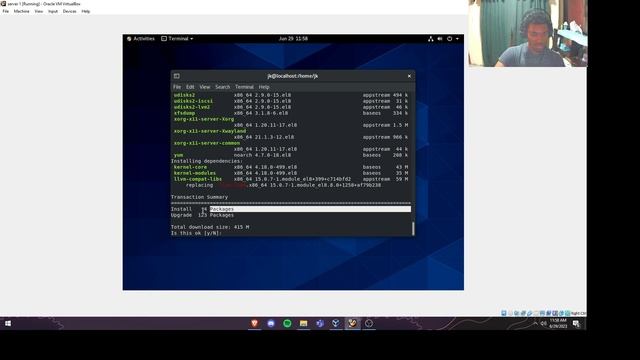Open the Windows notification center icon
The image size is (640, 360).
pos(576,323)
